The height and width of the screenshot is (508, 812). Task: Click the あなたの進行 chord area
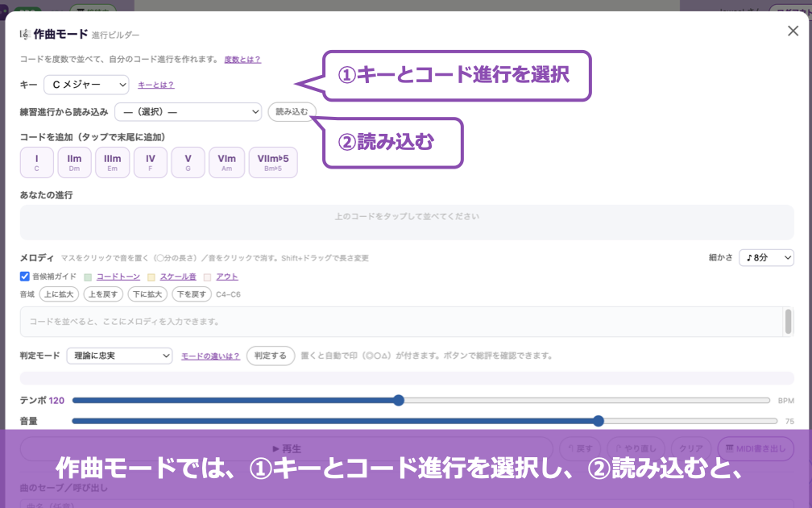tap(407, 223)
